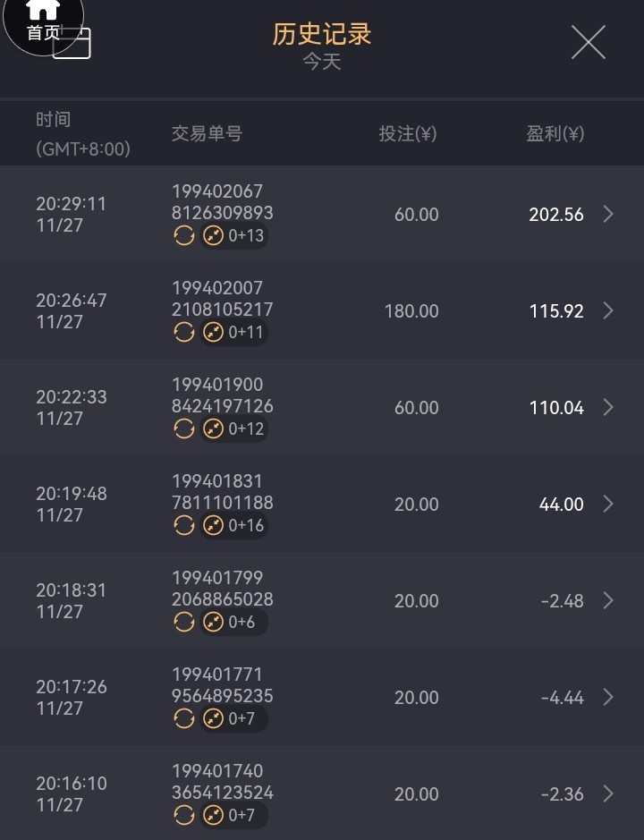
Task: Expand details for the 202.56 profit record
Action: click(608, 214)
